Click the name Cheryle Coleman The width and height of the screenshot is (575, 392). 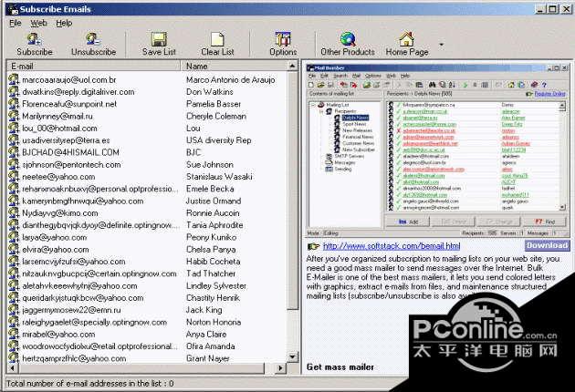pyautogui.click(x=216, y=116)
